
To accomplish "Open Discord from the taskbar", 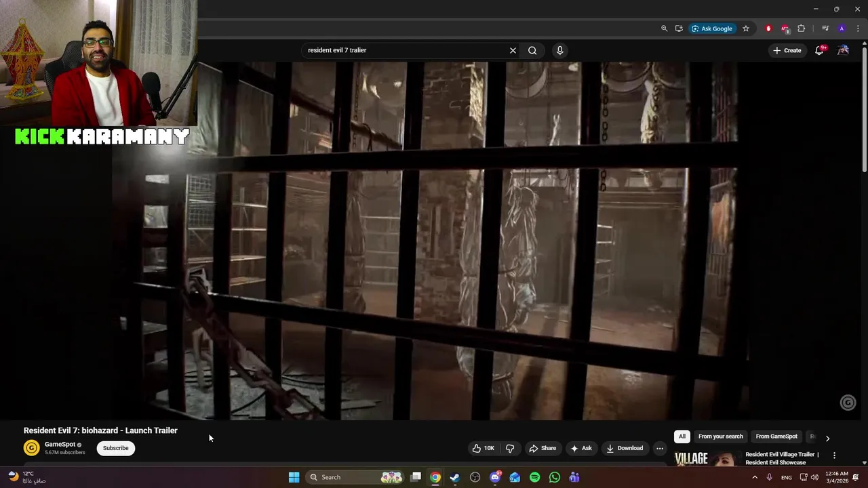I will tap(495, 477).
